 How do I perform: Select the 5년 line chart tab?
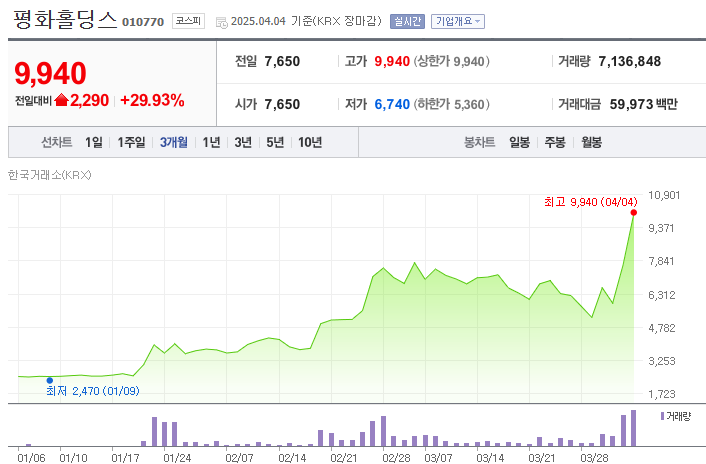click(x=275, y=142)
